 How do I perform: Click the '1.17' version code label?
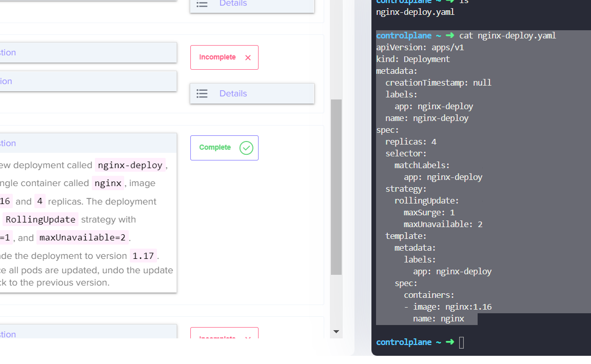point(143,256)
